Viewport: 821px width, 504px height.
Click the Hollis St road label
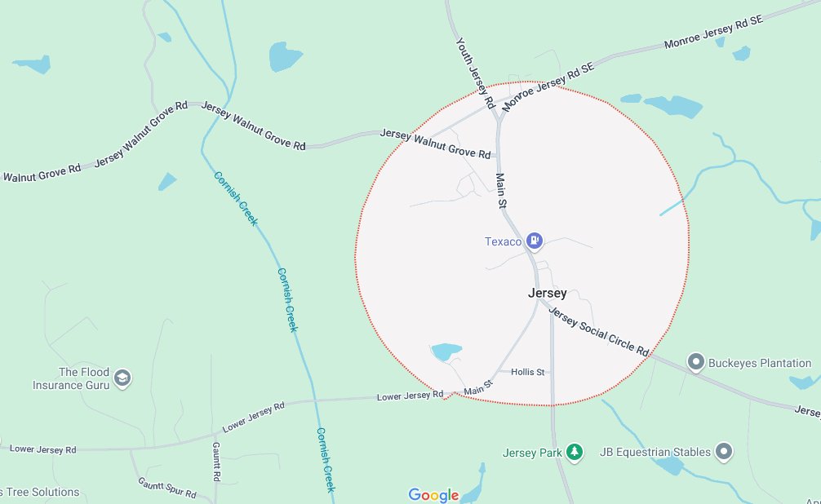[x=528, y=372]
